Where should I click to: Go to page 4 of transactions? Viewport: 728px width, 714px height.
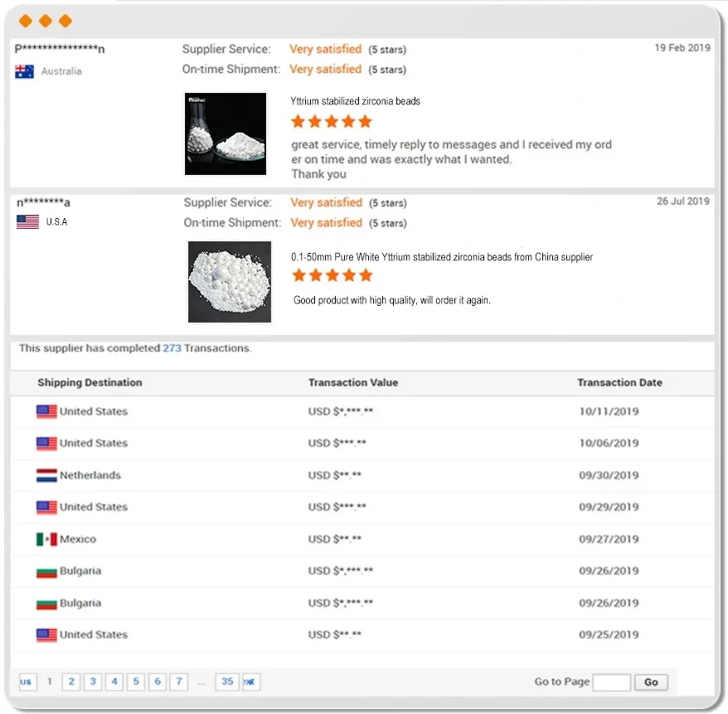pyautogui.click(x=114, y=682)
